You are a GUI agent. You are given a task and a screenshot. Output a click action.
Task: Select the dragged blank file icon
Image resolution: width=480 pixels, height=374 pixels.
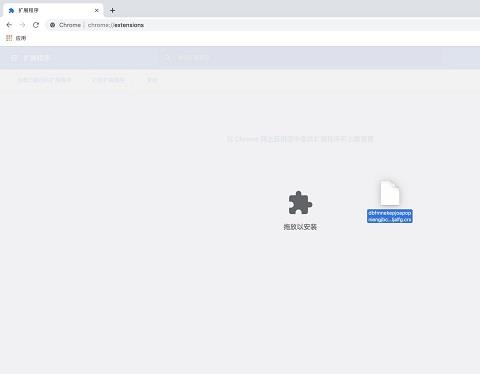point(390,193)
